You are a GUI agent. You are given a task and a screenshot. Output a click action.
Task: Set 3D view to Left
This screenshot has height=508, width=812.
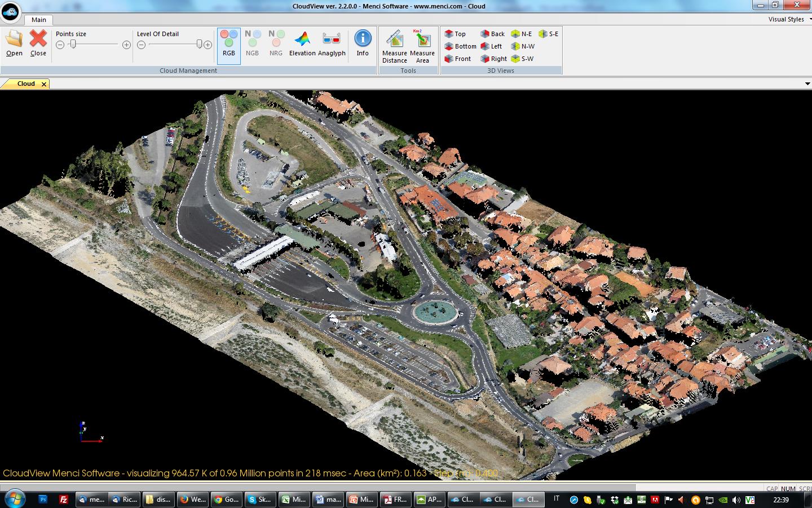[x=491, y=46]
